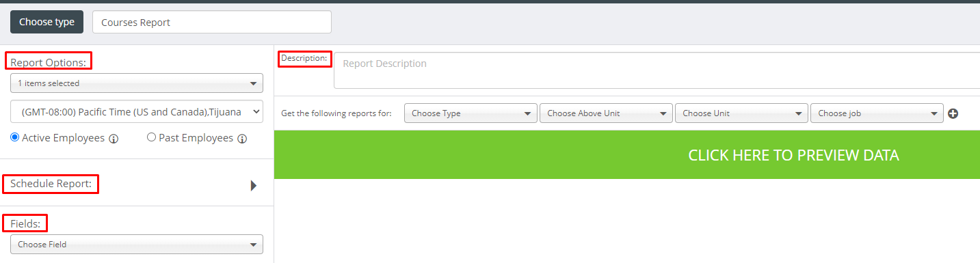This screenshot has height=263, width=980.
Task: Open the Choose Above Unit dropdown
Action: point(606,113)
